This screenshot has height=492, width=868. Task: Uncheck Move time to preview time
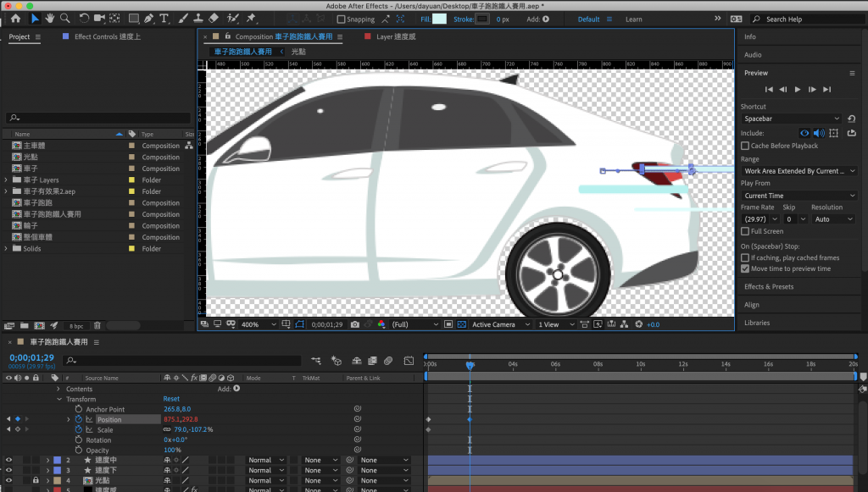(x=745, y=268)
